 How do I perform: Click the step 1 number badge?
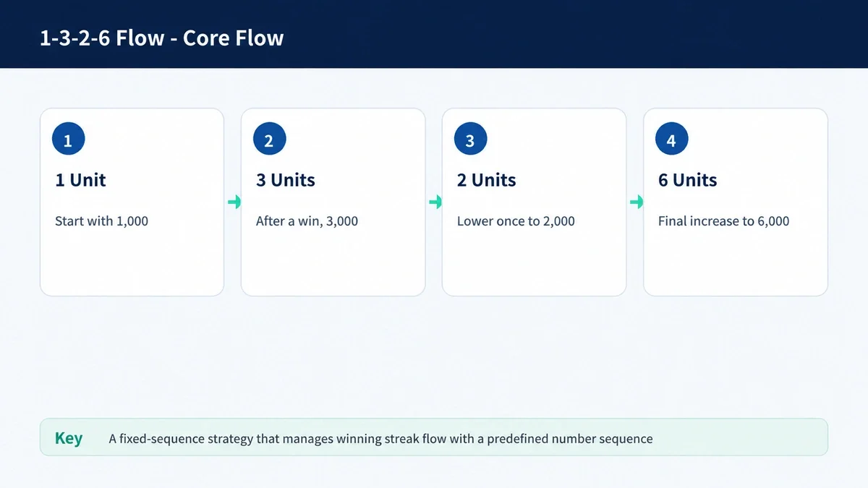tap(68, 140)
